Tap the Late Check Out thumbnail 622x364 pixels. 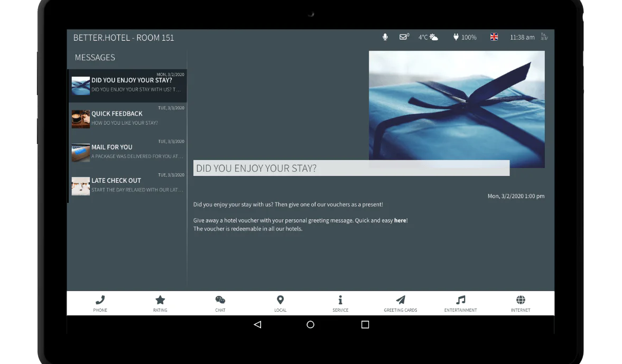click(x=80, y=186)
